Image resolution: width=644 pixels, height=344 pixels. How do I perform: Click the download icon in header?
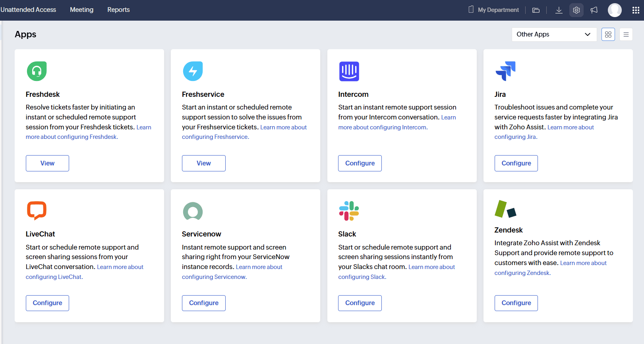(x=559, y=10)
